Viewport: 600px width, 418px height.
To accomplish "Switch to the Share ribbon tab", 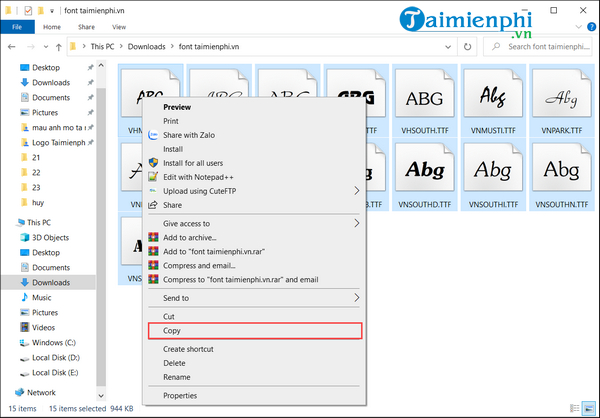I will pyautogui.click(x=86, y=27).
